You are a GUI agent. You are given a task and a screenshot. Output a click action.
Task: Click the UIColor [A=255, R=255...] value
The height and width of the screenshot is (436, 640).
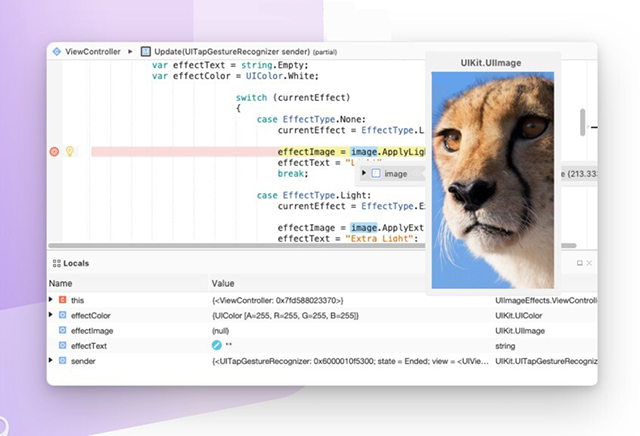pyautogui.click(x=285, y=316)
